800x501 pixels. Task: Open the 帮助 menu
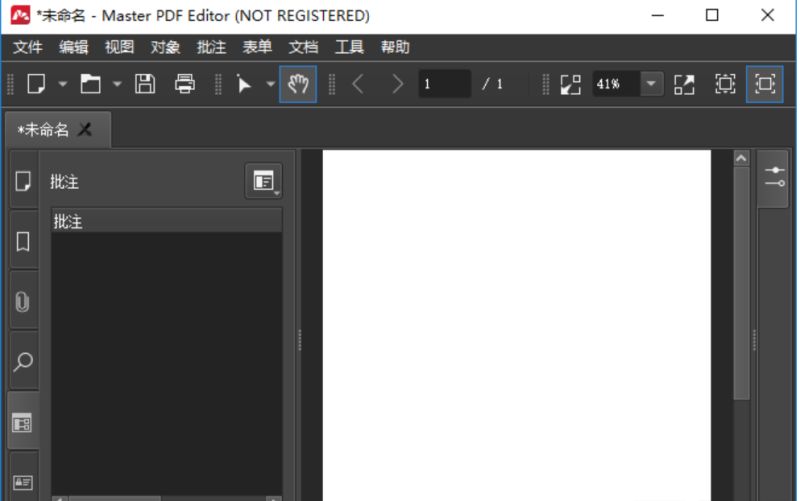[x=395, y=47]
